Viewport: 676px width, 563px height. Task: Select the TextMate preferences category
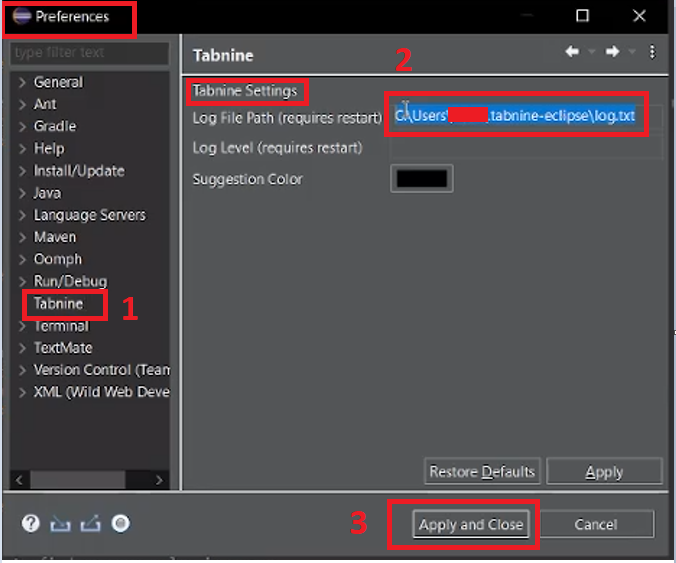[x=63, y=348]
